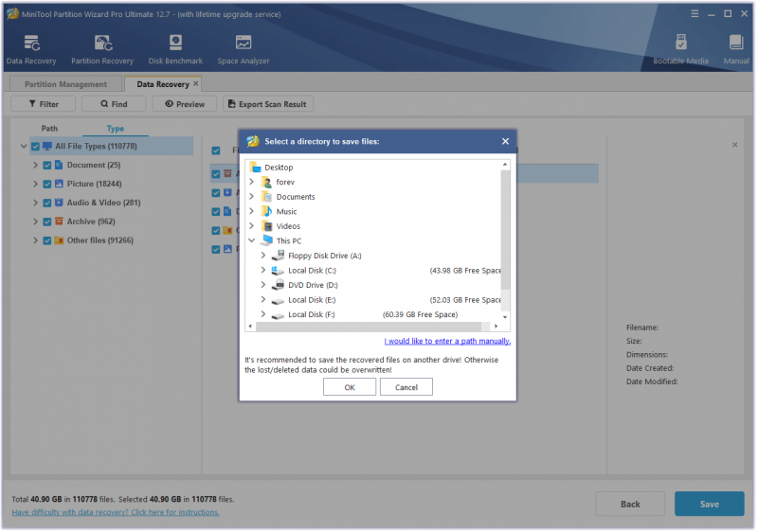Viewport: 758px width, 532px height.
Task: Open the hamburger menu icon in title bar
Action: tap(696, 14)
